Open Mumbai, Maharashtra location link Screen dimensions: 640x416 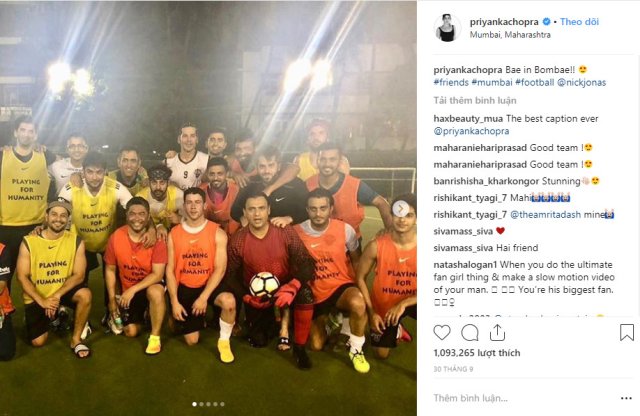(x=510, y=35)
